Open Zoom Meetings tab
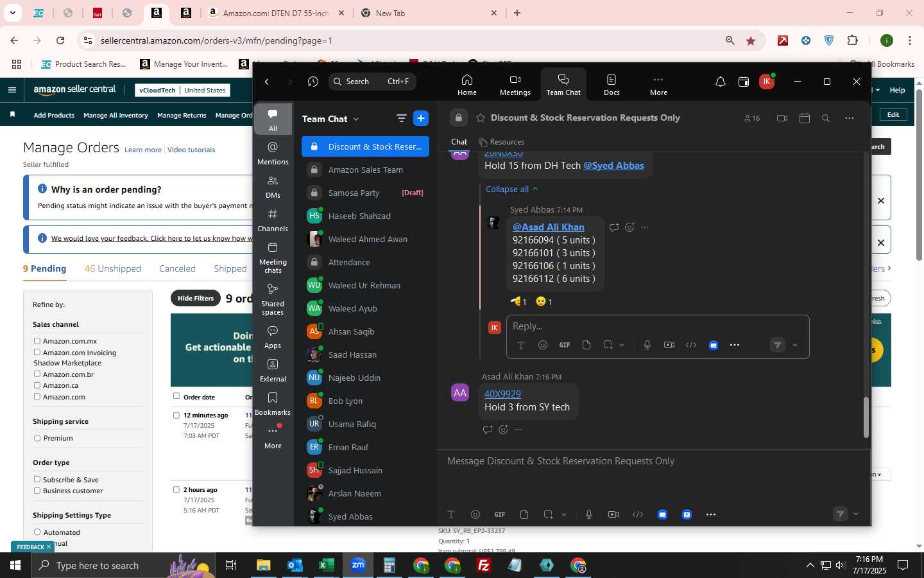Viewport: 924px width, 578px height. [515, 84]
